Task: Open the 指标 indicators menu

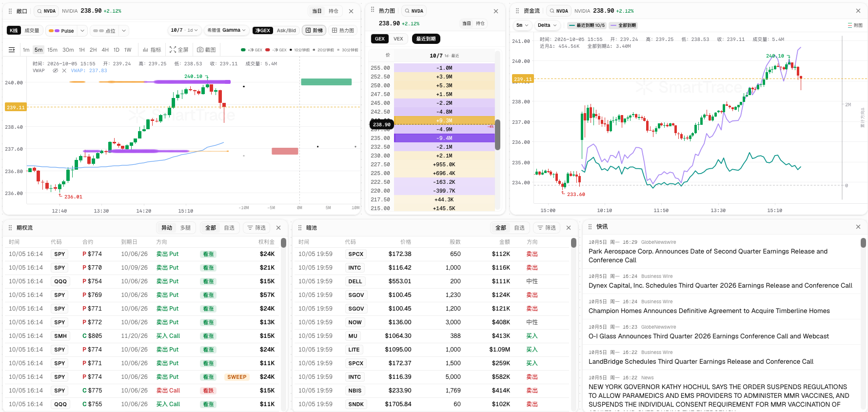Action: click(x=152, y=50)
